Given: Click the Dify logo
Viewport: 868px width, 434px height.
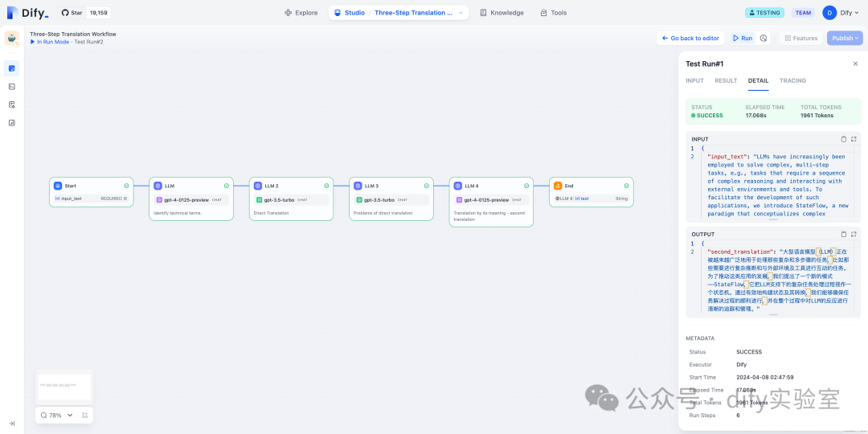Looking at the screenshot, I should click(x=27, y=13).
